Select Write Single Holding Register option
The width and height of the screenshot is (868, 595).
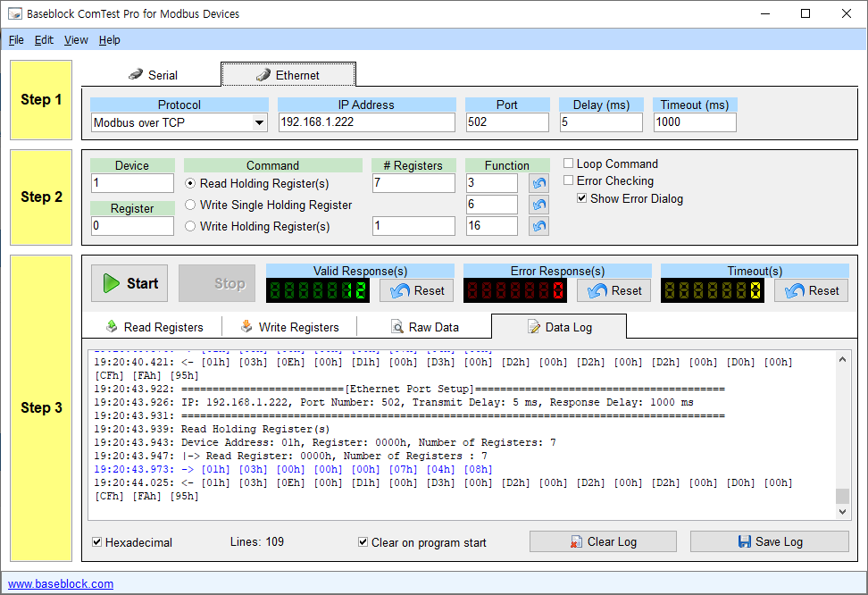point(190,205)
